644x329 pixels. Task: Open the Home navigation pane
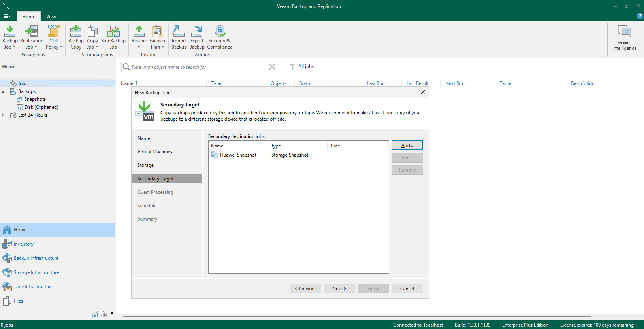(58, 230)
